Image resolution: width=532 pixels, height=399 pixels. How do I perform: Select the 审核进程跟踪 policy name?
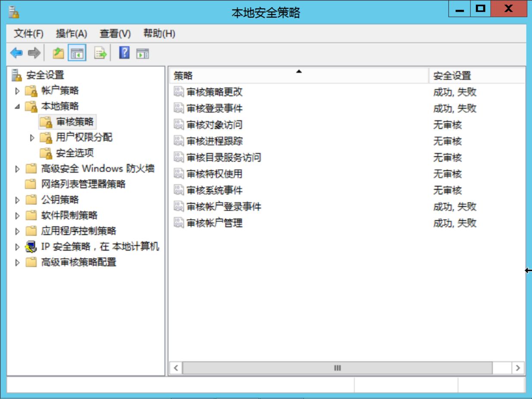coord(214,141)
